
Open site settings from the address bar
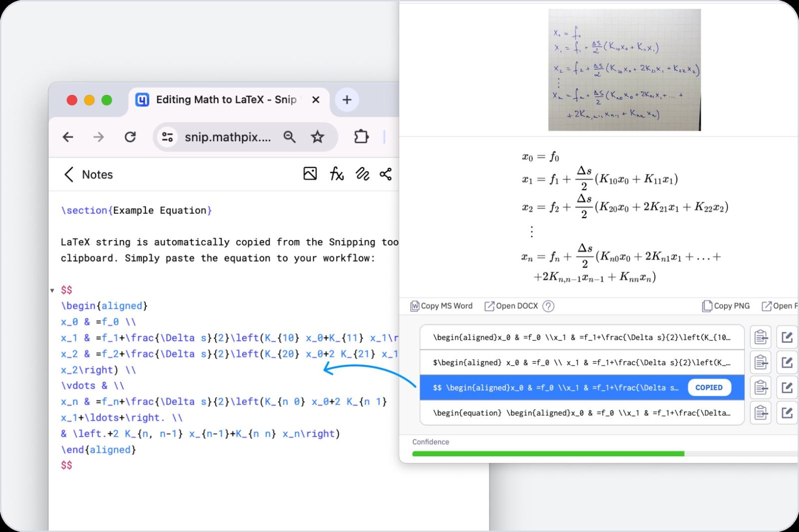[167, 136]
